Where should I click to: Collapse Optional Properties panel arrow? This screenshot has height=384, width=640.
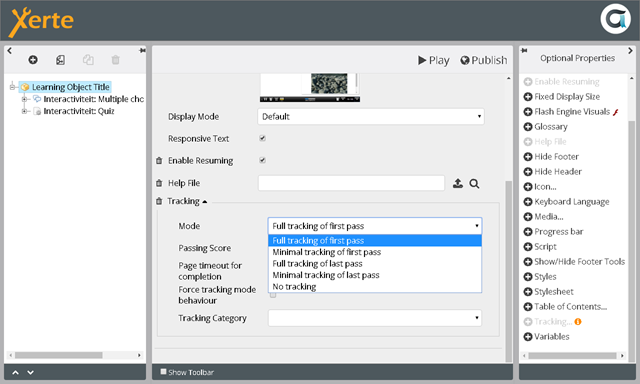(x=631, y=51)
